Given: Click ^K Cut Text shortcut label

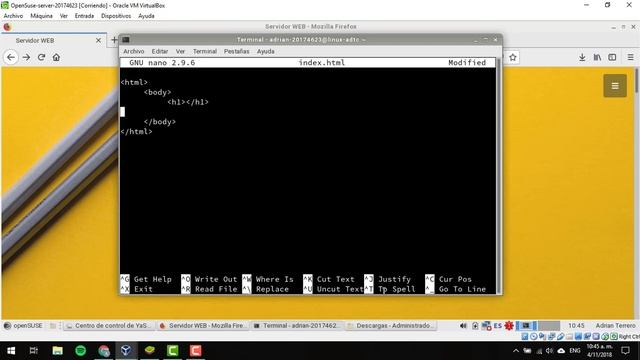Looking at the screenshot, I should tap(329, 279).
